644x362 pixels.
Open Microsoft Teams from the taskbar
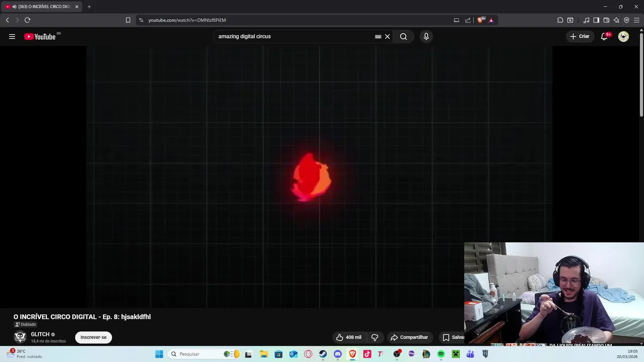click(x=470, y=354)
